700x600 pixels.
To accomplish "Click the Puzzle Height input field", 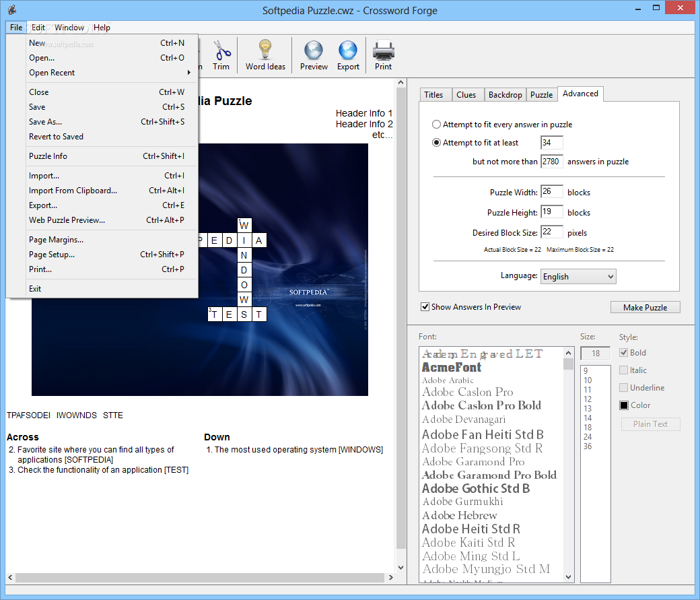I will [551, 211].
